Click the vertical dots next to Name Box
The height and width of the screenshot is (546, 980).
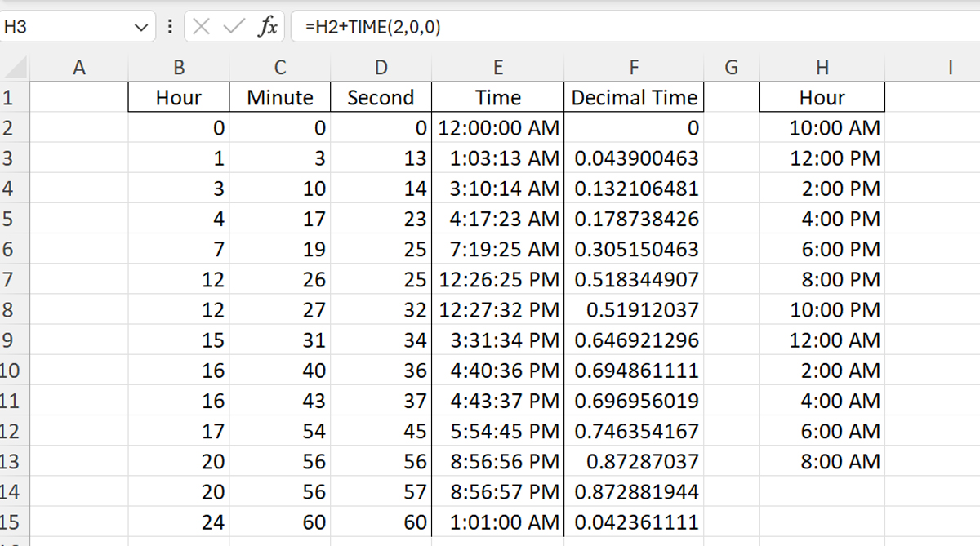pyautogui.click(x=169, y=25)
